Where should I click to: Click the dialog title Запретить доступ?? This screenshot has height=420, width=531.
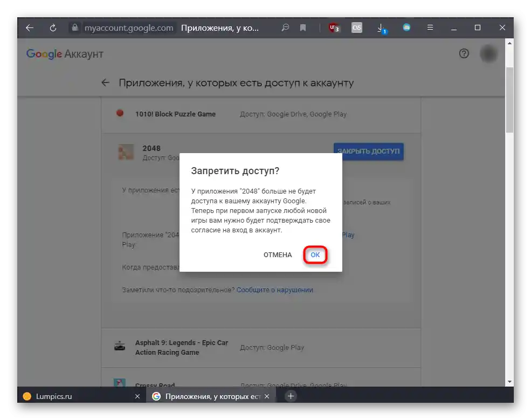(x=235, y=171)
